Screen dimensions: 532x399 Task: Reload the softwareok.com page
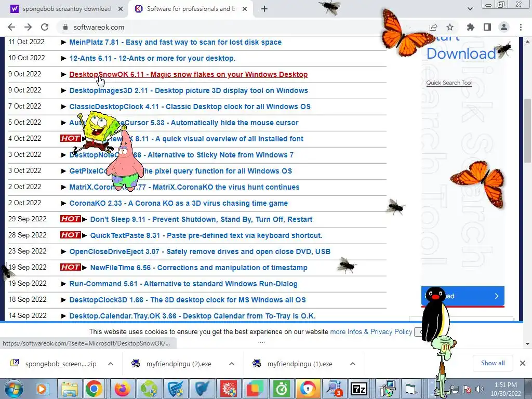point(45,27)
